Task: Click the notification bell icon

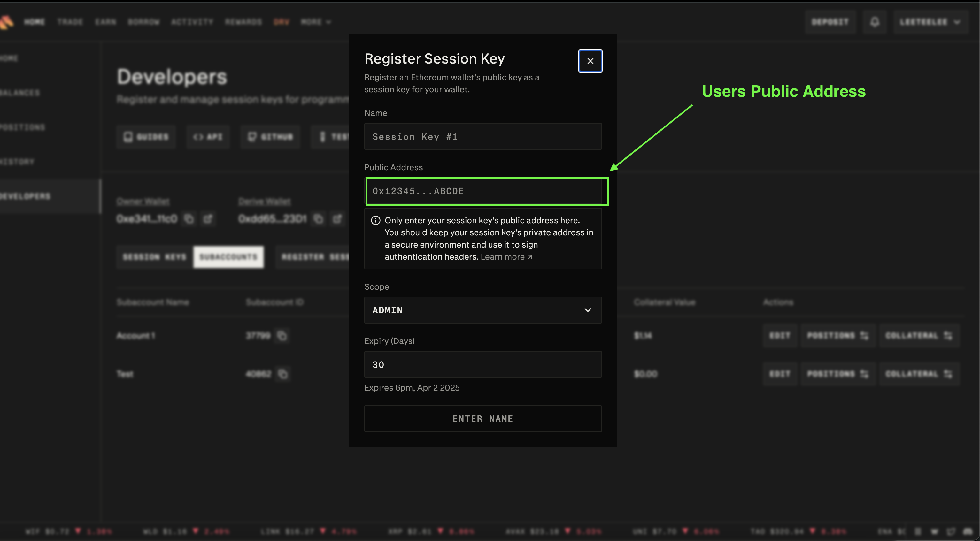Action: coord(875,22)
